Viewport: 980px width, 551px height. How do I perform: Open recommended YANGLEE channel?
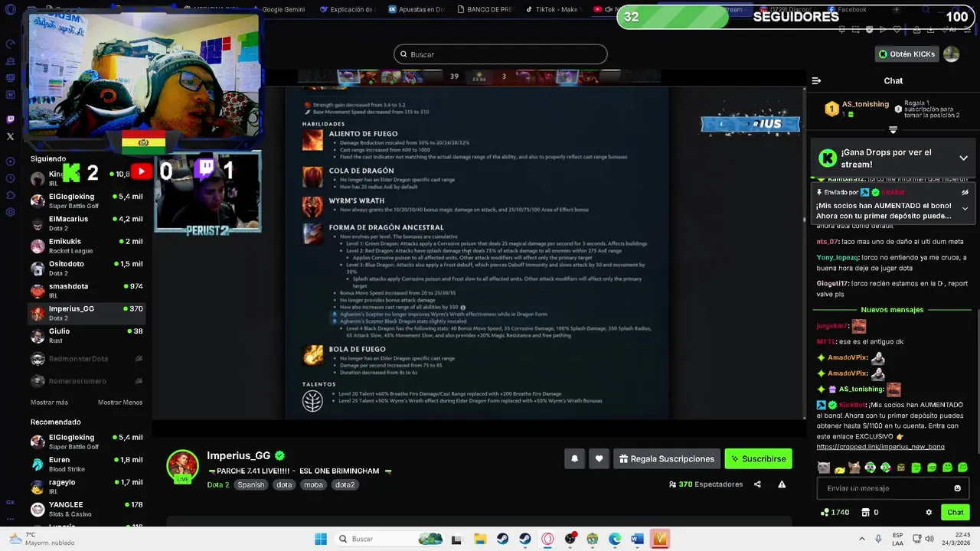87,509
